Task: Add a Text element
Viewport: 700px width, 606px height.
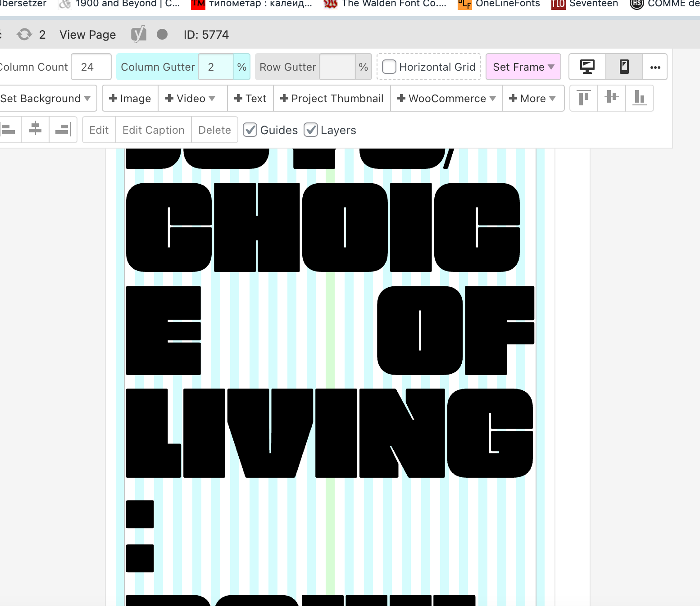Action: tap(250, 99)
